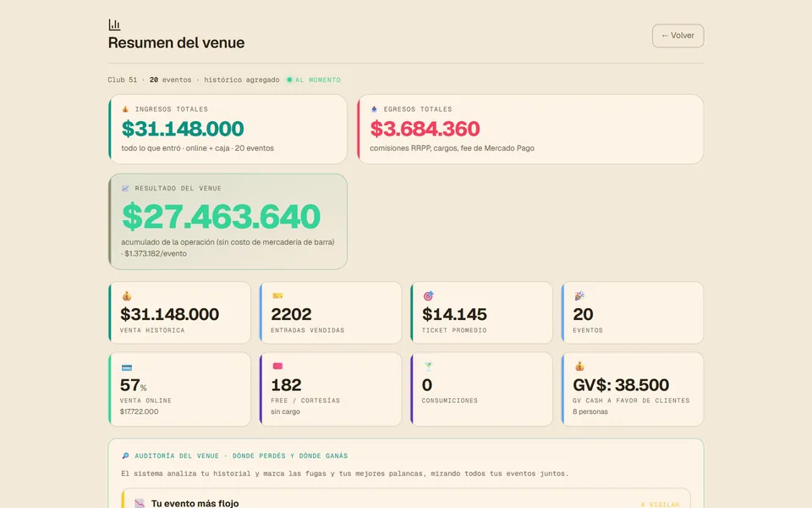Click the 20 value in Eventos card
812x508 pixels.
(x=583, y=314)
